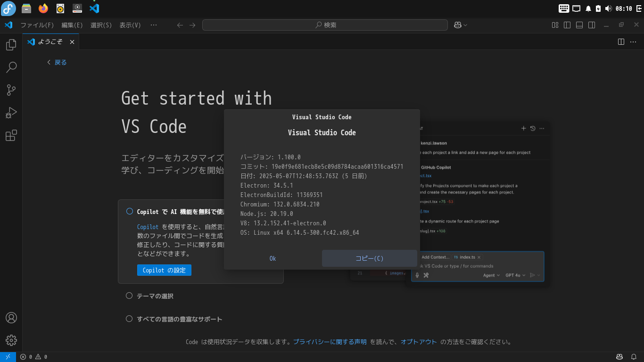Open the Fedora application menu
Viewport: 644px width, 362px height.
(8, 8)
